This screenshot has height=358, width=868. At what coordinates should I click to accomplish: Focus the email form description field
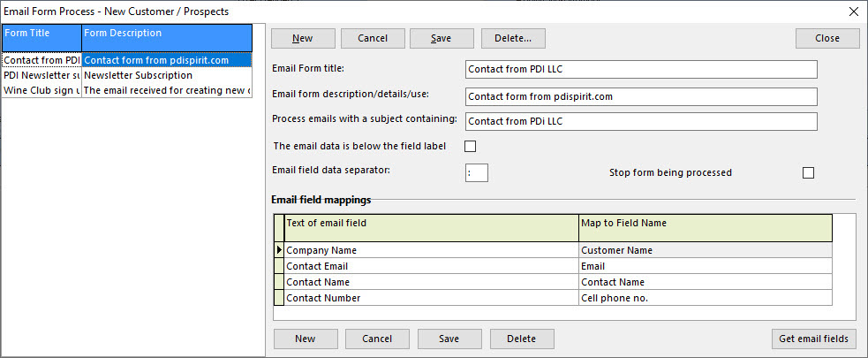point(640,96)
